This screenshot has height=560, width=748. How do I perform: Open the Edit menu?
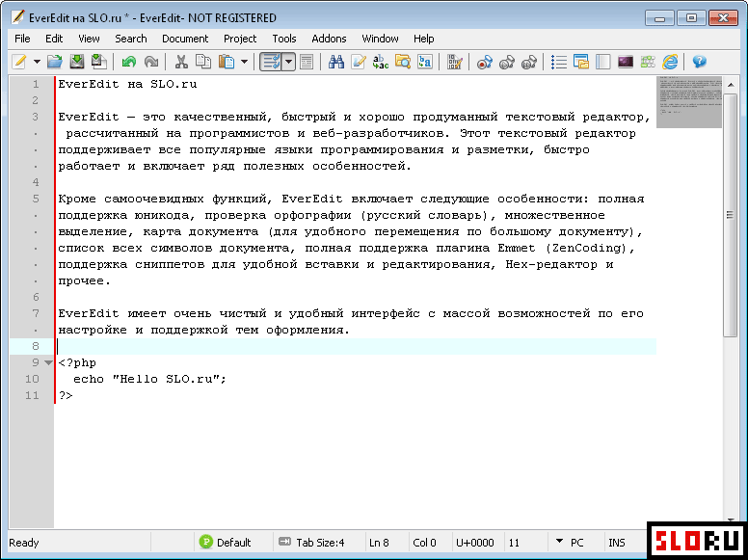pyautogui.click(x=54, y=39)
